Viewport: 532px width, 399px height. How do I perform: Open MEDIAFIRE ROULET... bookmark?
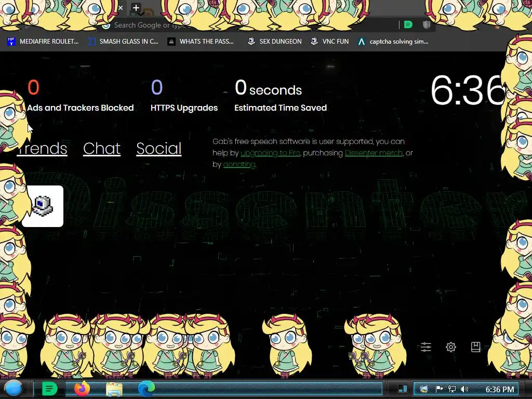click(43, 42)
